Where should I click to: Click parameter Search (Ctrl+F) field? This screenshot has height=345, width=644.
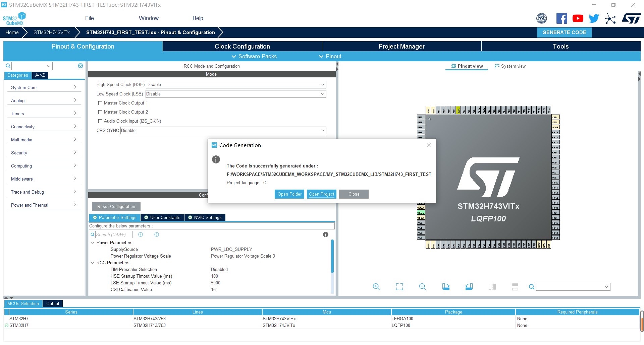pyautogui.click(x=114, y=234)
